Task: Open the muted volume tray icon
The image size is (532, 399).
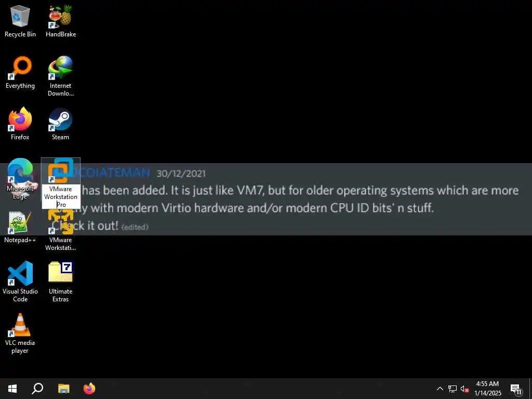Action: click(464, 389)
